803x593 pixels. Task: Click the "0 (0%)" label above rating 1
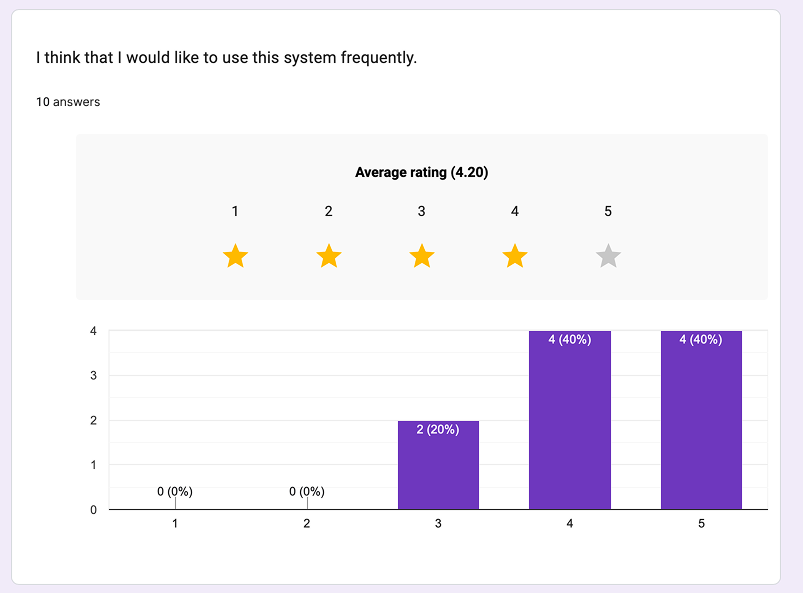(x=175, y=491)
